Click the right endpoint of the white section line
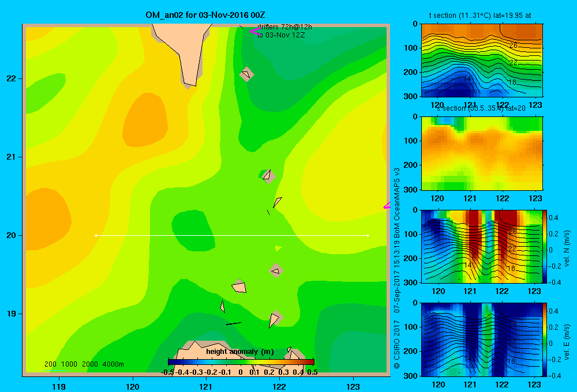 point(368,235)
